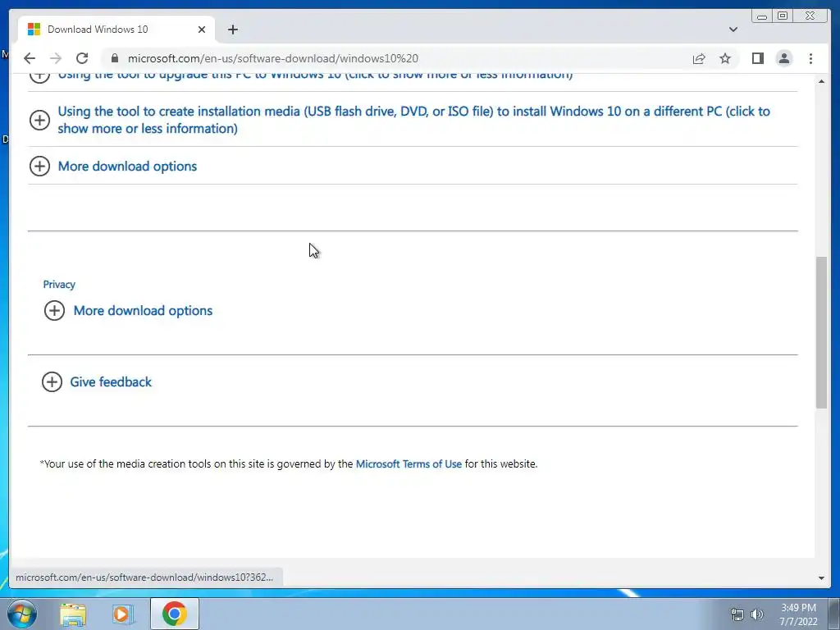Open the Microsoft Terms of Use link
Screen dimensions: 840x630
(409, 464)
